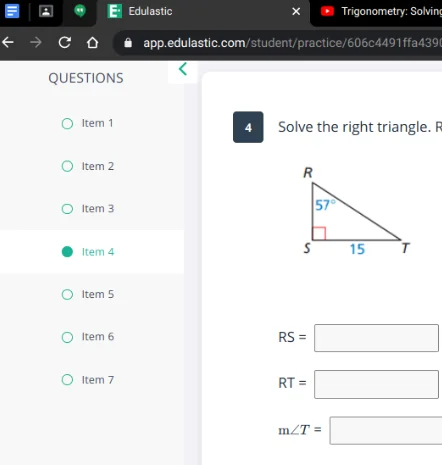
Task: Open question labeled Item 2
Action: coord(98,166)
